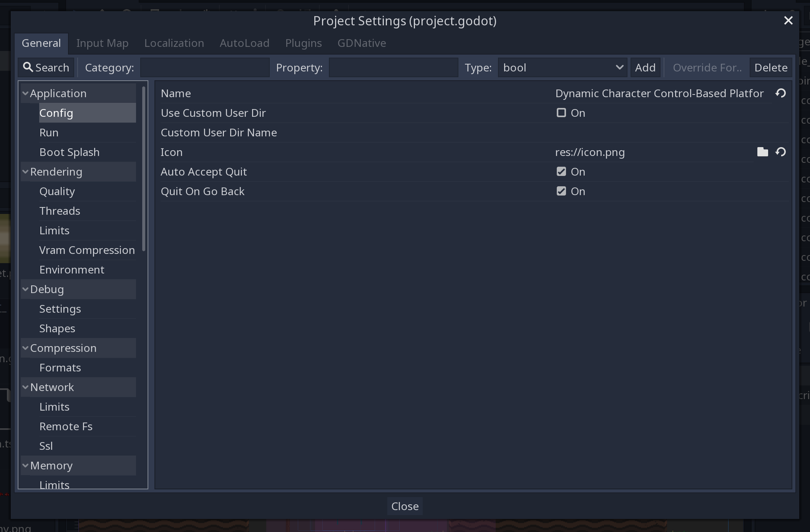Viewport: 810px width, 532px height.
Task: Switch to the Input Map tab
Action: 102,43
